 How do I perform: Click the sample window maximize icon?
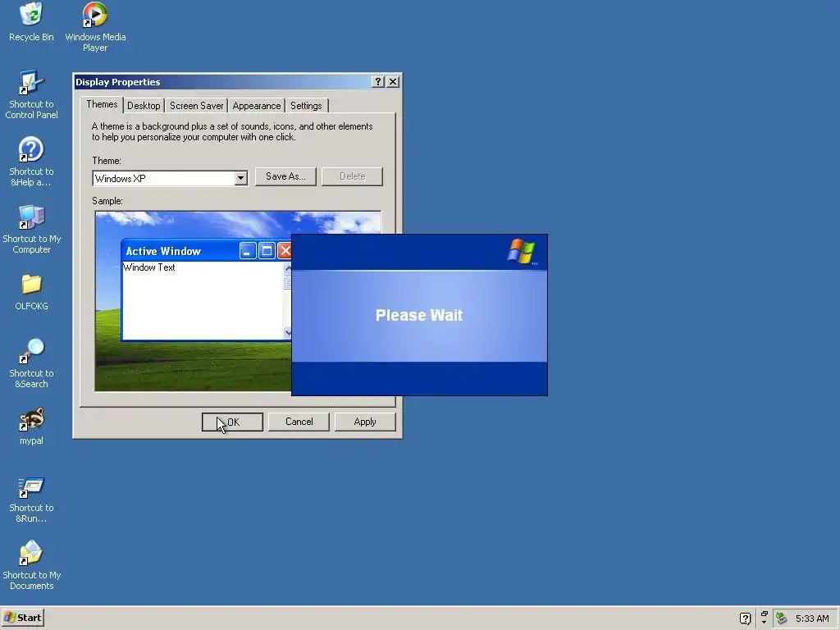click(x=267, y=251)
